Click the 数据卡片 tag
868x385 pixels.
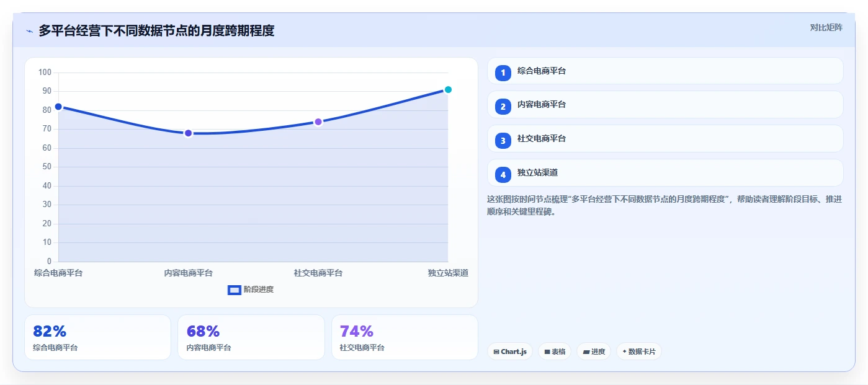[x=638, y=352]
